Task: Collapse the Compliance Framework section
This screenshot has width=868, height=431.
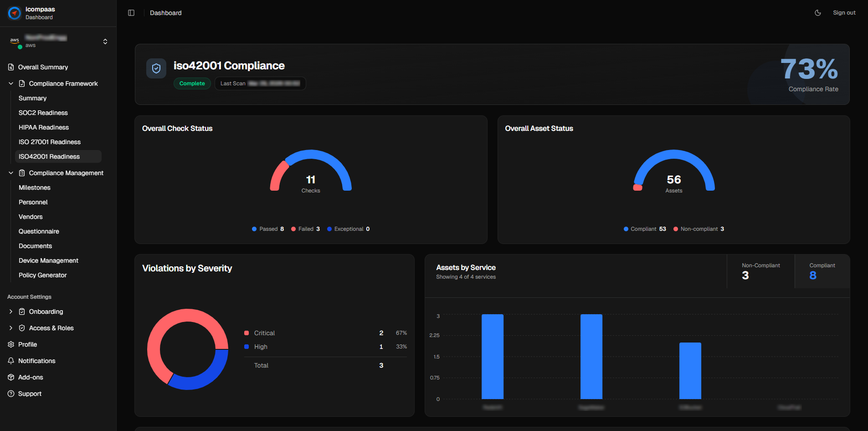Action: (11, 83)
